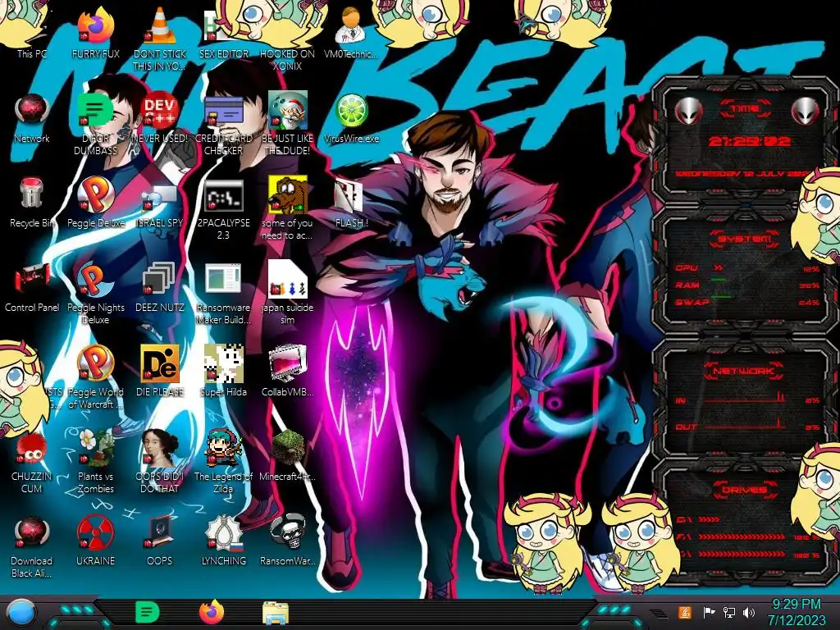
Task: Launch Peggle World of Warcraft shortcut
Action: click(x=95, y=377)
